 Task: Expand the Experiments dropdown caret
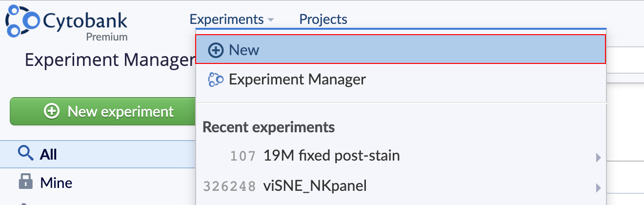[x=271, y=20]
